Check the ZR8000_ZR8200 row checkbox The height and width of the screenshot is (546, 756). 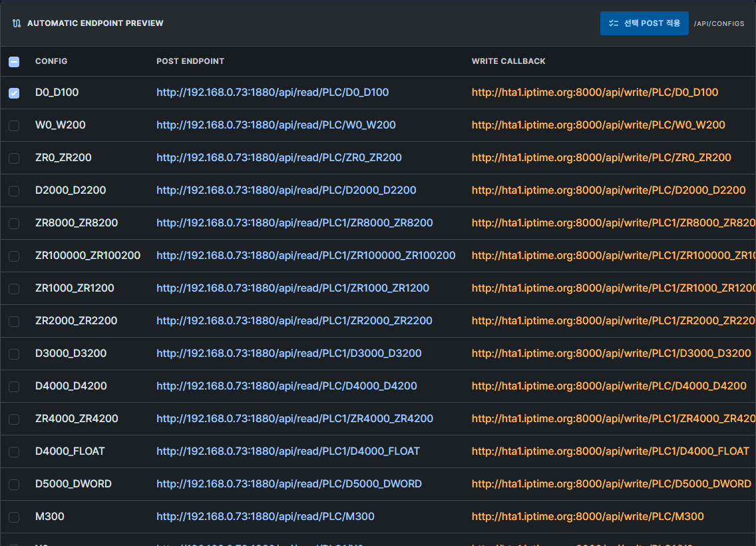[x=14, y=223]
